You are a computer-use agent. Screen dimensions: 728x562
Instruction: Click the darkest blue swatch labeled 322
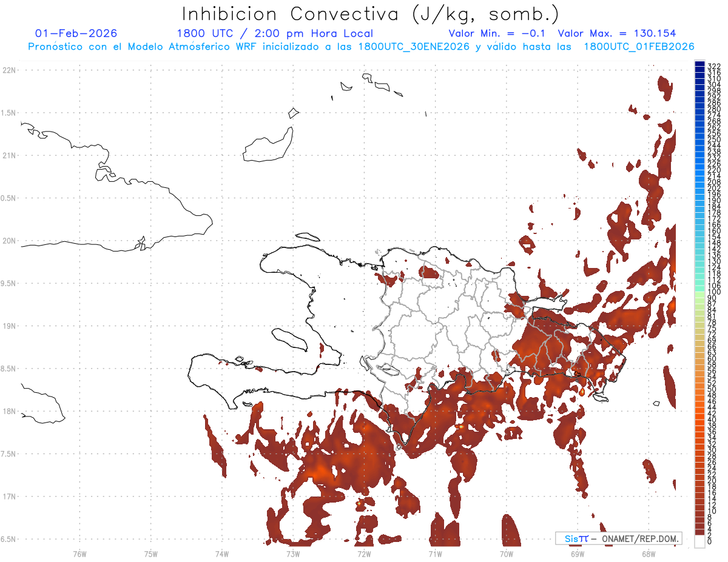point(699,64)
